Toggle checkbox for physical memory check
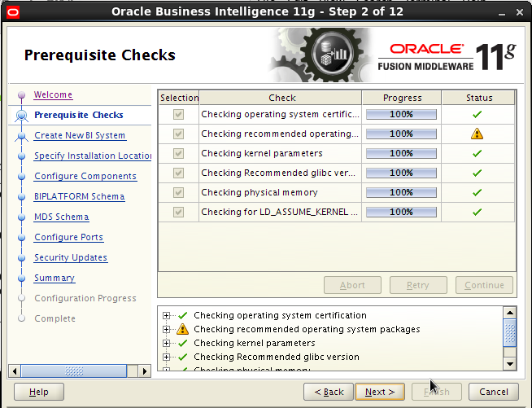 tap(178, 193)
